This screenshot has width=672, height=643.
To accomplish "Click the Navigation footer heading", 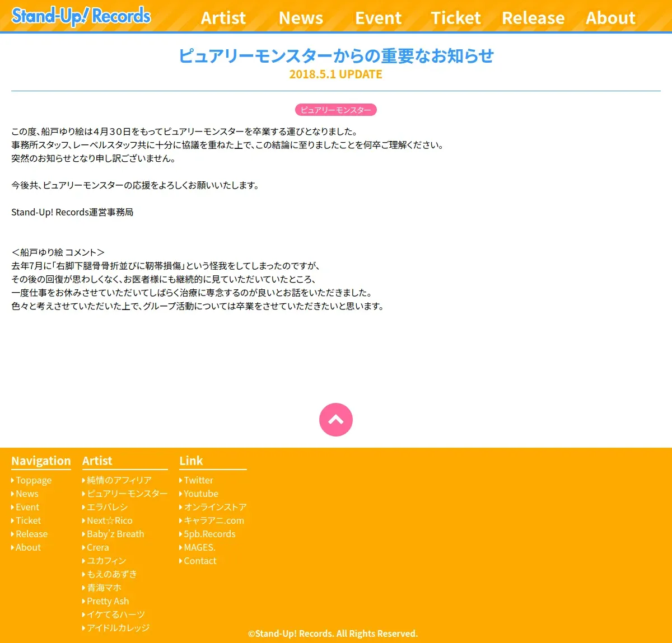I will [41, 461].
